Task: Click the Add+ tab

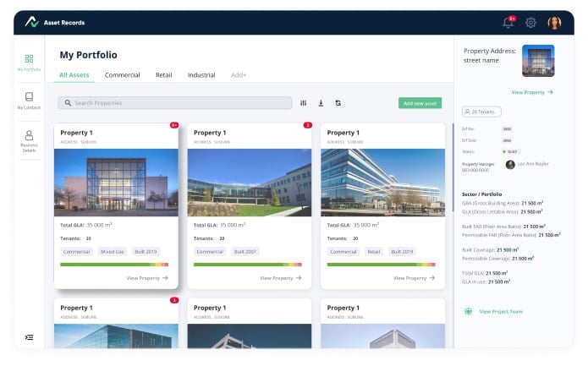Action: click(239, 75)
